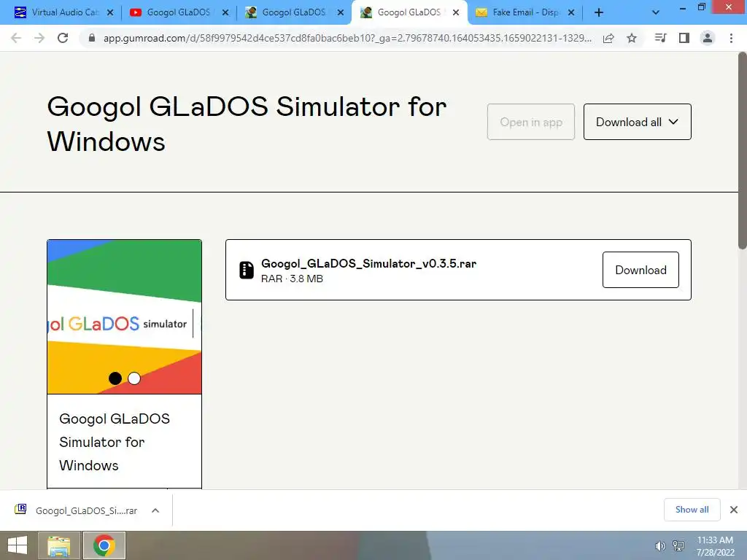This screenshot has width=747, height=560.
Task: Click the volume speaker tray icon
Action: pos(659,546)
